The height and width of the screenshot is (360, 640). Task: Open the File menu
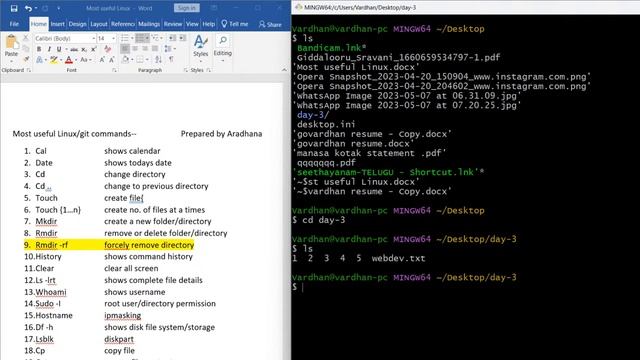tap(14, 24)
